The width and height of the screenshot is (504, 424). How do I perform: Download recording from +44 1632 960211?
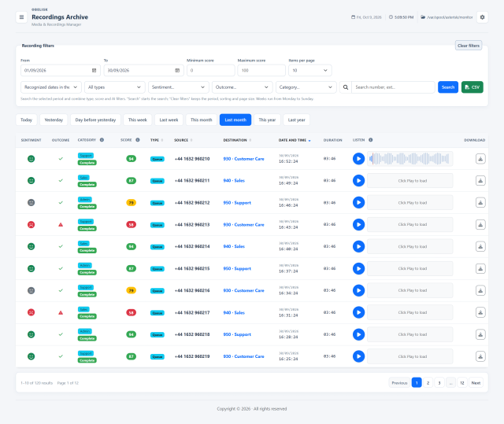[x=480, y=181]
